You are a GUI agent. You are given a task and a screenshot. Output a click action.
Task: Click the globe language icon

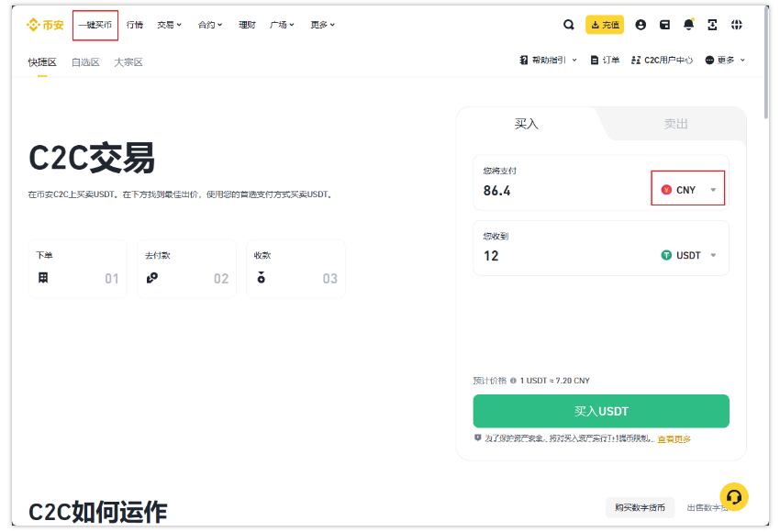click(x=737, y=25)
